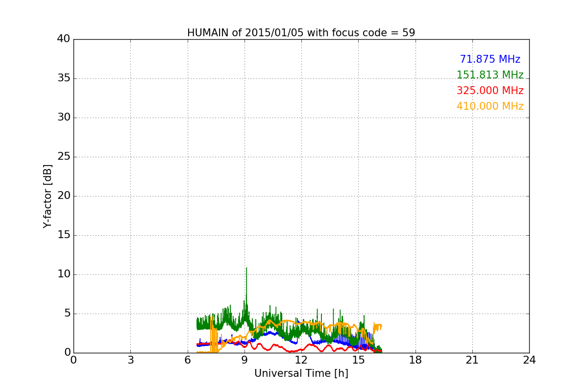Click the y-axis tick label 30
Screen dimensions: 588x392
point(63,118)
